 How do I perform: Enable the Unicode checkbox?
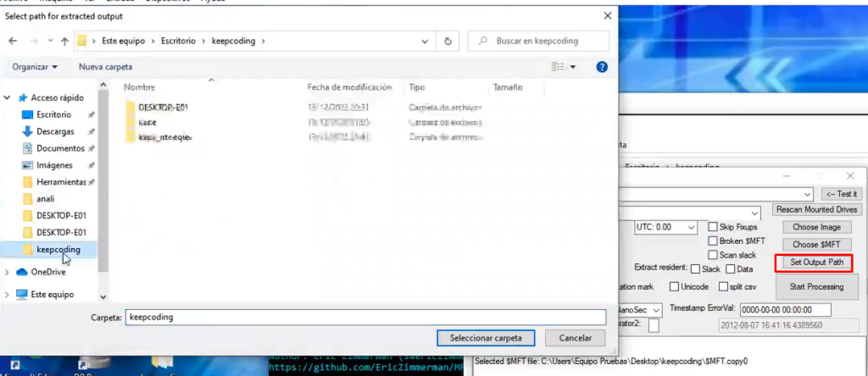674,286
